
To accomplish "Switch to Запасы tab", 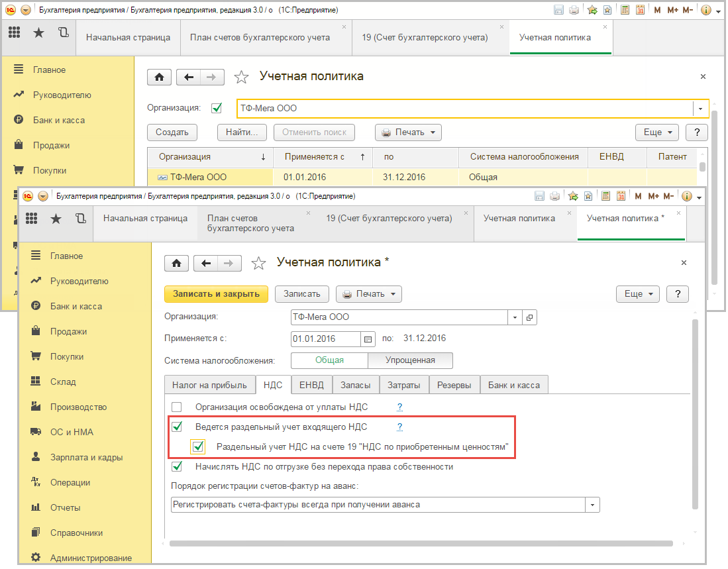I will (355, 385).
